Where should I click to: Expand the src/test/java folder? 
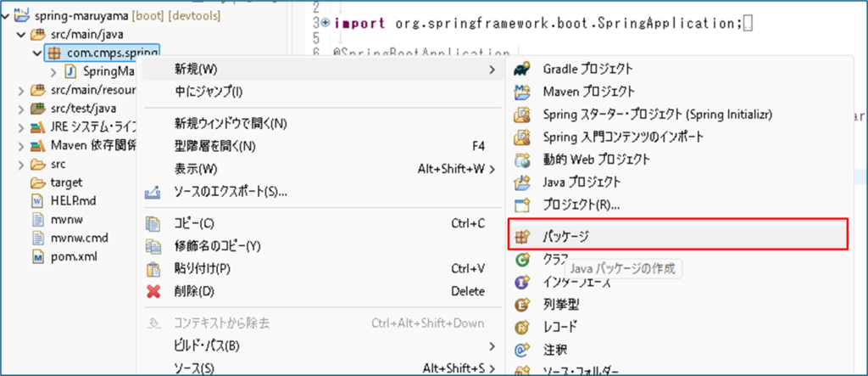[23, 109]
